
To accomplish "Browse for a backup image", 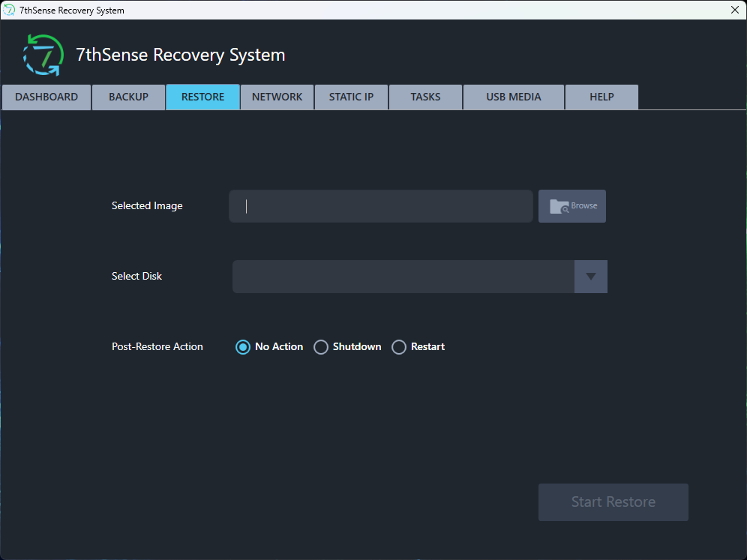I will pos(572,206).
